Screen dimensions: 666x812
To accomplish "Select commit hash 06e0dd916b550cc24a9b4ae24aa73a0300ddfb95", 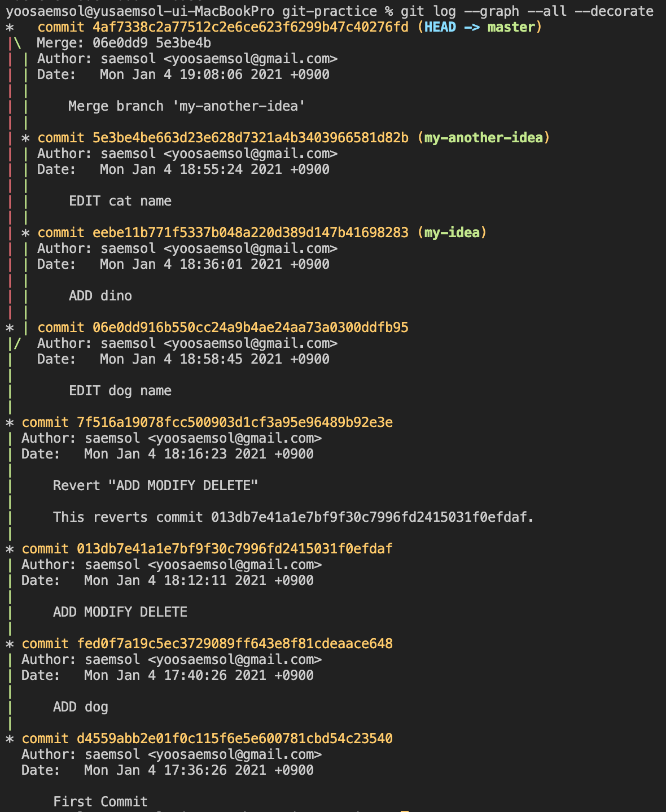I will (x=251, y=328).
